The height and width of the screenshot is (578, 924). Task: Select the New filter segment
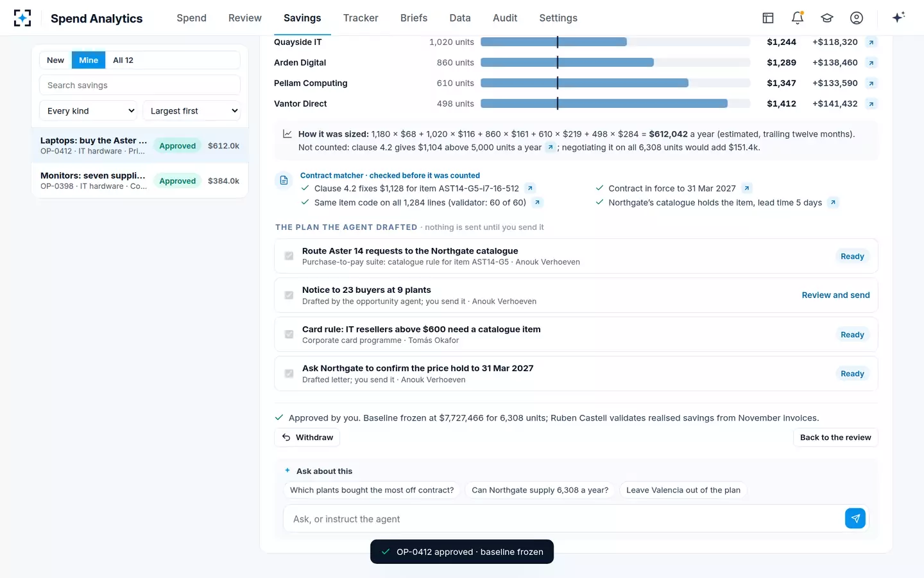pos(56,60)
